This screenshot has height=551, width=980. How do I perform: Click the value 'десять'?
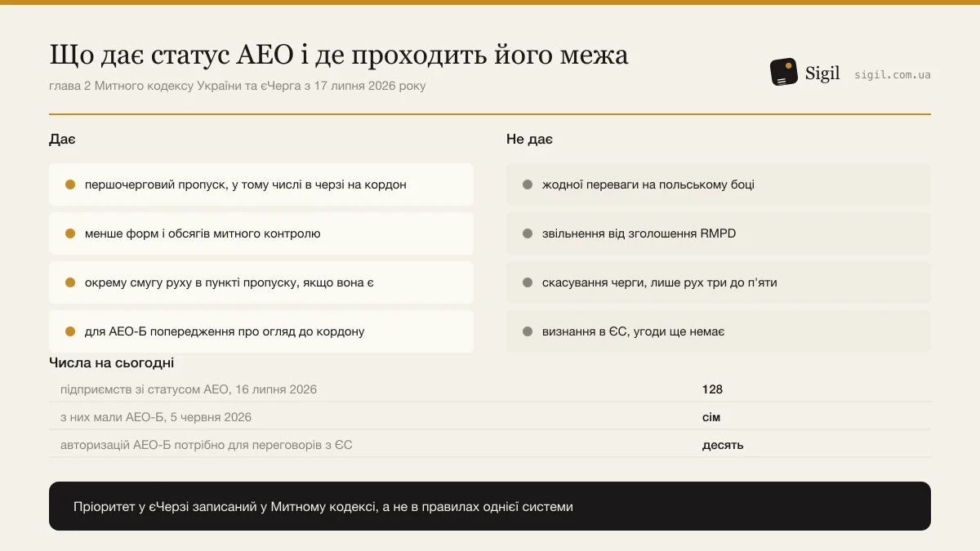click(x=723, y=445)
